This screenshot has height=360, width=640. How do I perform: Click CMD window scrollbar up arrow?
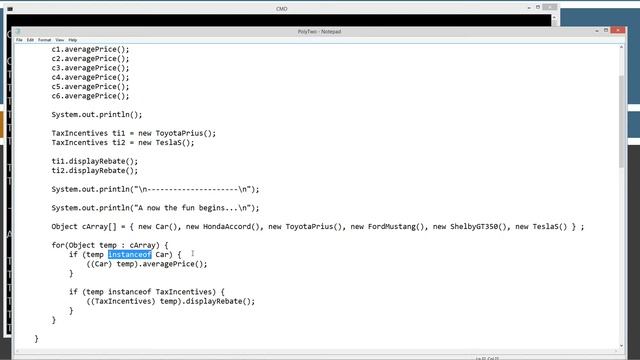pyautogui.click(x=554, y=18)
